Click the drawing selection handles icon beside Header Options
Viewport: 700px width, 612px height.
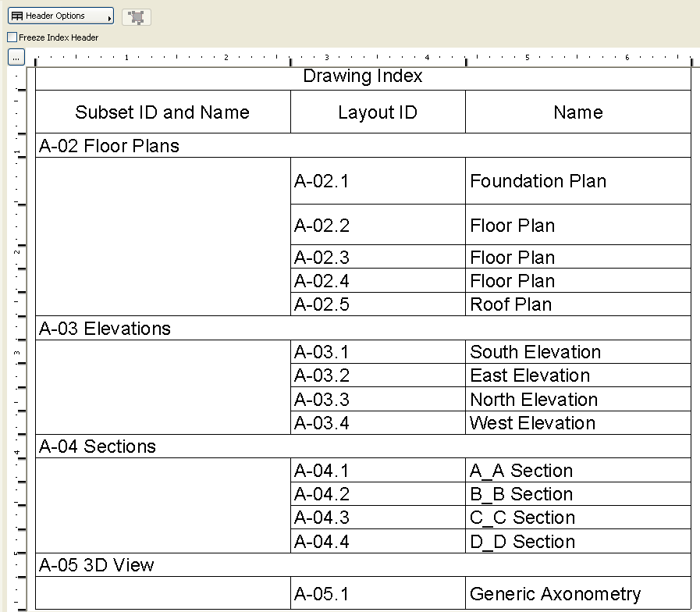(136, 16)
